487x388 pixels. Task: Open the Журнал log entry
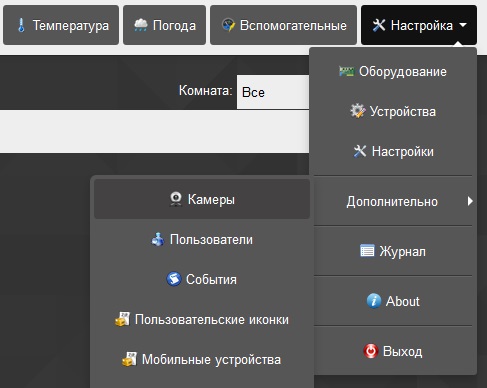click(x=393, y=251)
